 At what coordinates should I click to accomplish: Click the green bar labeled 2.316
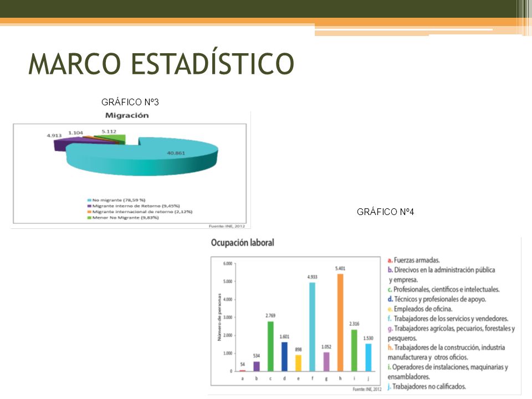click(354, 350)
